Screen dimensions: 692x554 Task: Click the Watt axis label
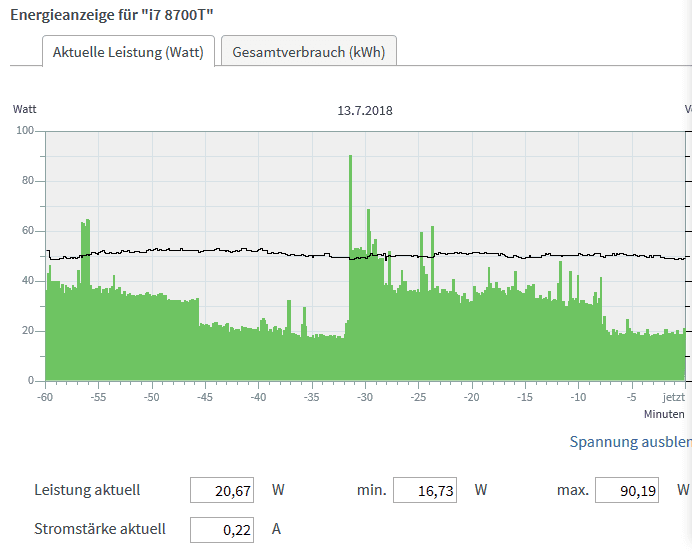pyautogui.click(x=24, y=109)
